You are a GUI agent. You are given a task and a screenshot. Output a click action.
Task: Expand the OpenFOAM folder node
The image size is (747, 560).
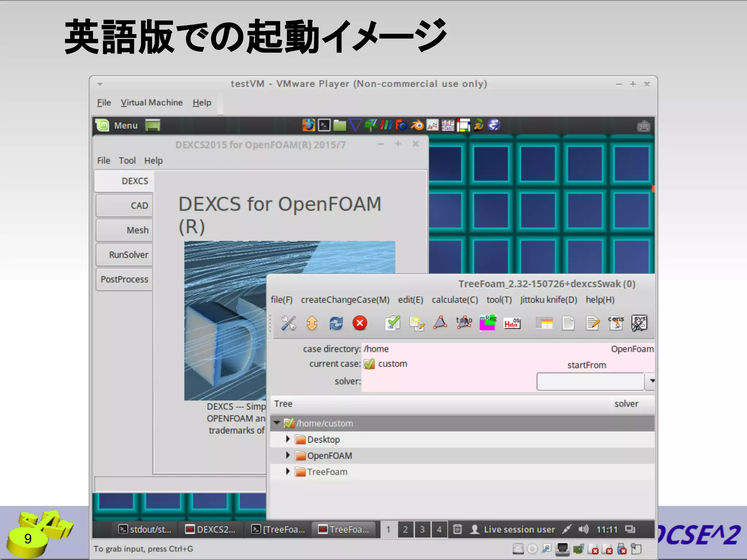(288, 455)
